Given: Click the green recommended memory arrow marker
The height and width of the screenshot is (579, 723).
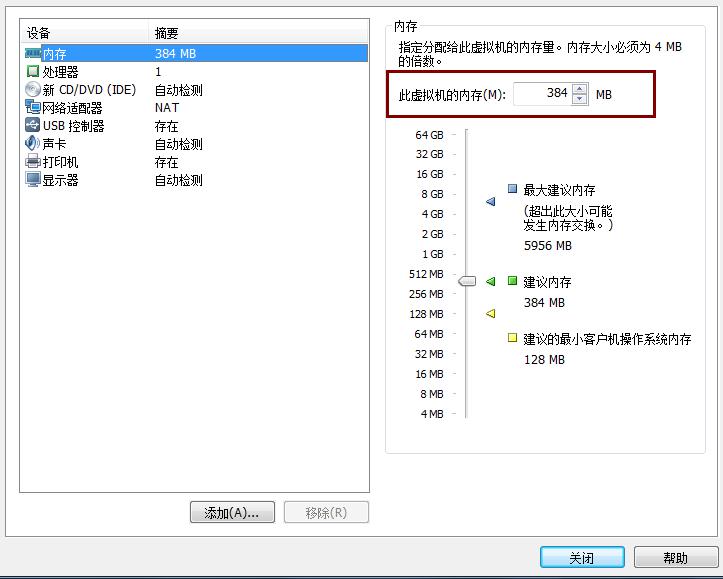Looking at the screenshot, I should [491, 281].
